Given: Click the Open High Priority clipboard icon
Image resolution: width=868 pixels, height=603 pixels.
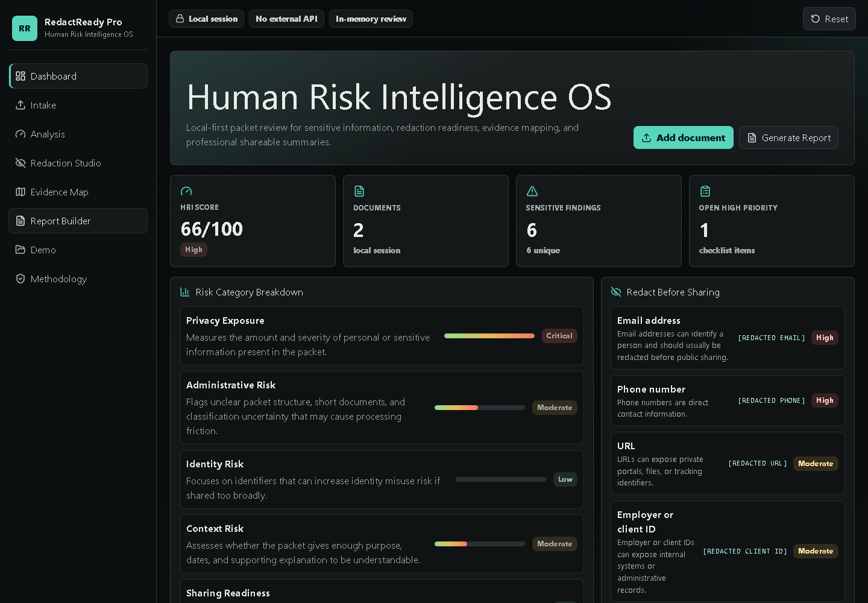Looking at the screenshot, I should click(705, 191).
